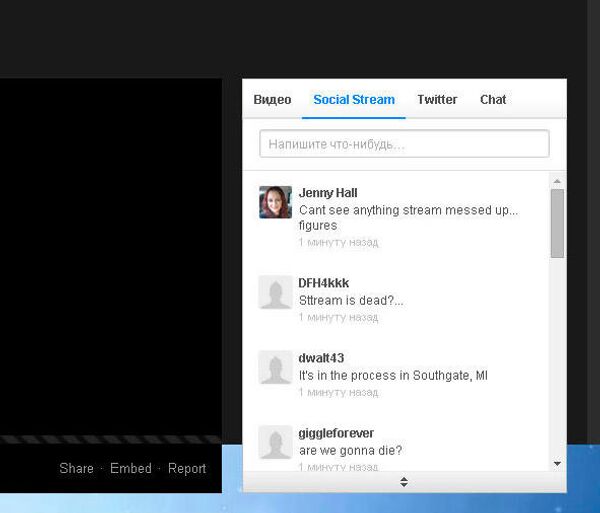
Task: Click the scrollbar down arrow in the stream
Action: [x=557, y=463]
